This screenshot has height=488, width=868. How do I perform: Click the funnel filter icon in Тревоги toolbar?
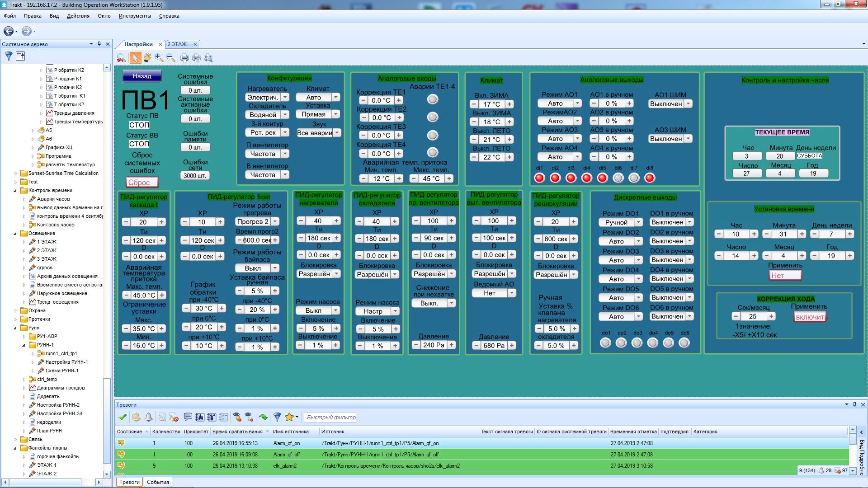click(277, 417)
